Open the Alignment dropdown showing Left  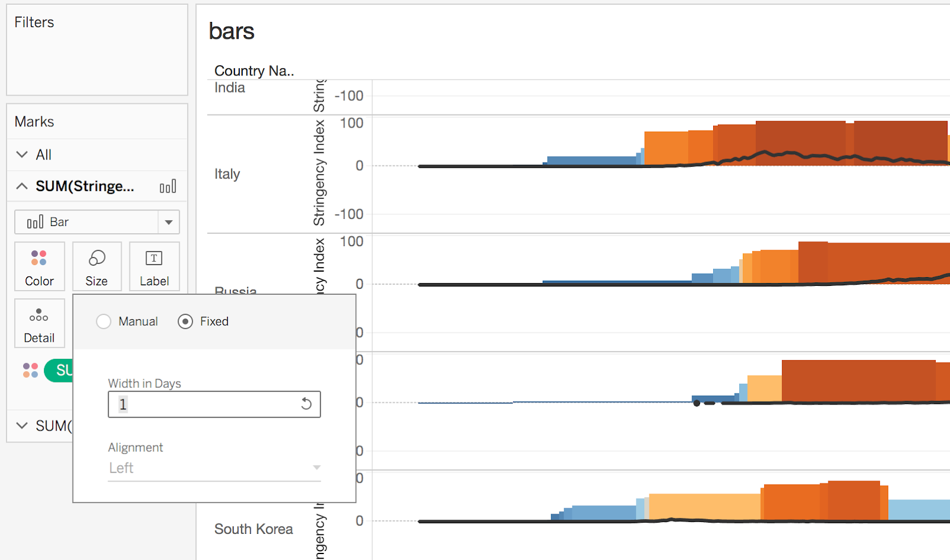coord(214,468)
